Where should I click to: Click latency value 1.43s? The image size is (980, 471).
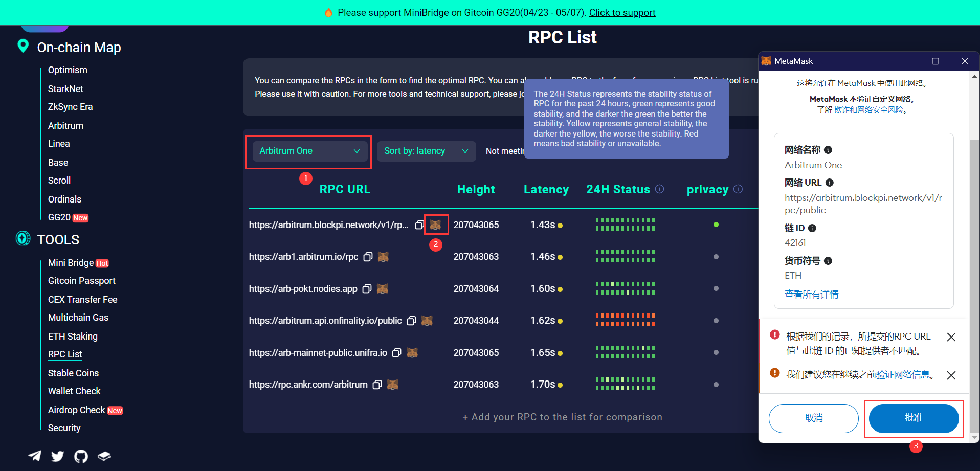click(543, 225)
